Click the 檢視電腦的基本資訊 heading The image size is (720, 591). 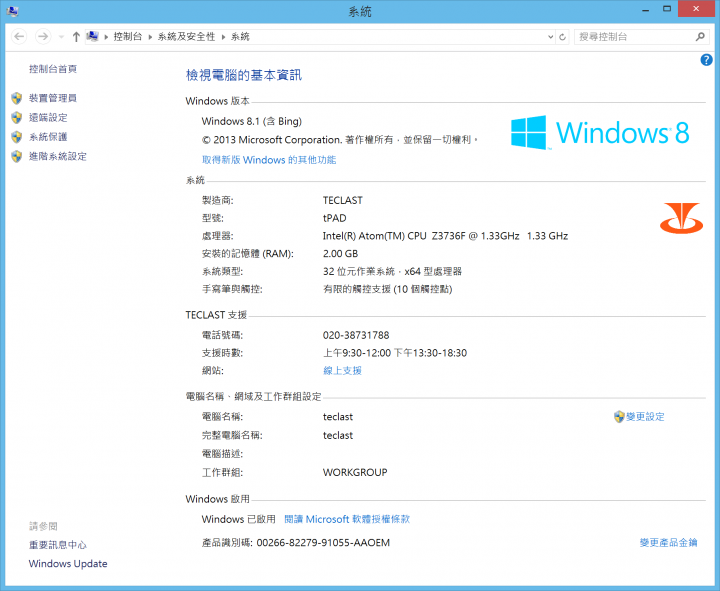[x=244, y=75]
